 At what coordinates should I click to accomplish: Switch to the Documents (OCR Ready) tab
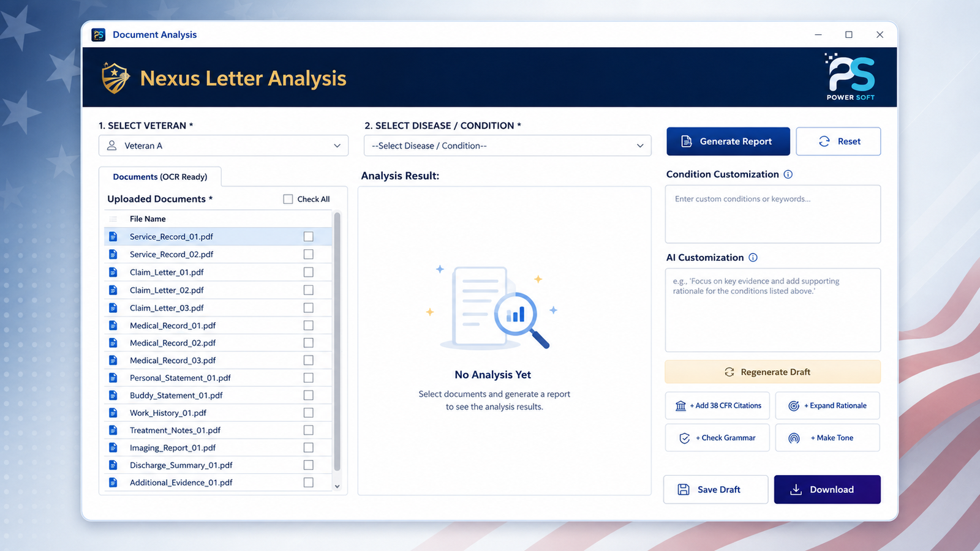[x=160, y=177]
